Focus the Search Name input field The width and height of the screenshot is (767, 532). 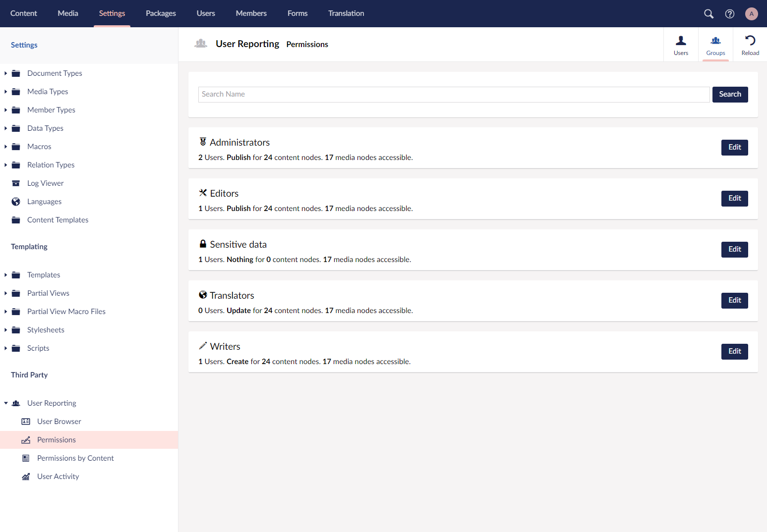click(454, 94)
